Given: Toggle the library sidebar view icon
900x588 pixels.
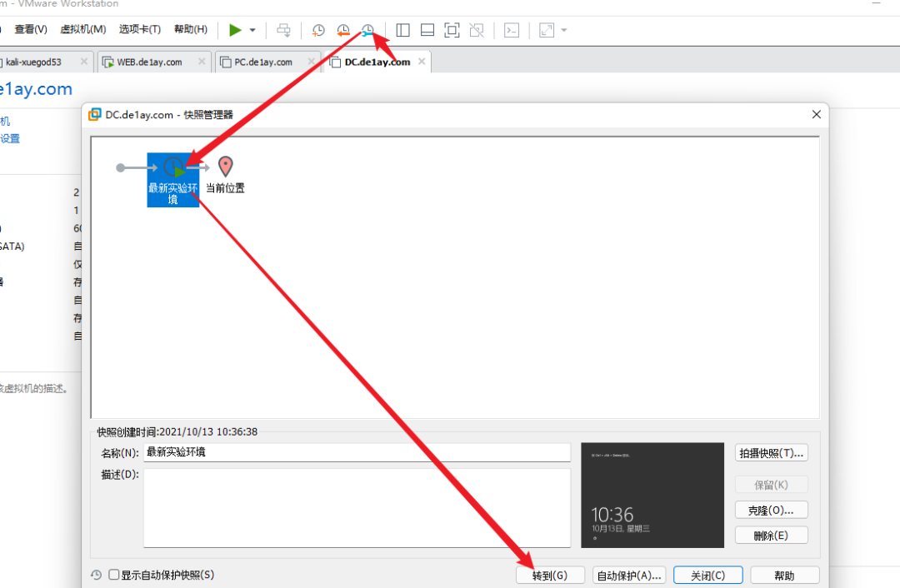Looking at the screenshot, I should click(x=403, y=30).
